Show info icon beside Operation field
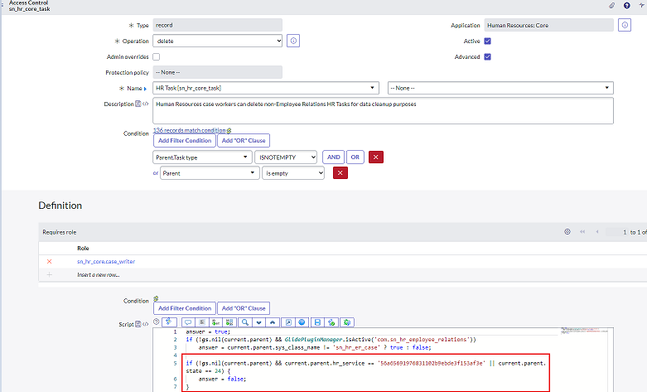Screen dimensions: 647x392 pos(293,41)
